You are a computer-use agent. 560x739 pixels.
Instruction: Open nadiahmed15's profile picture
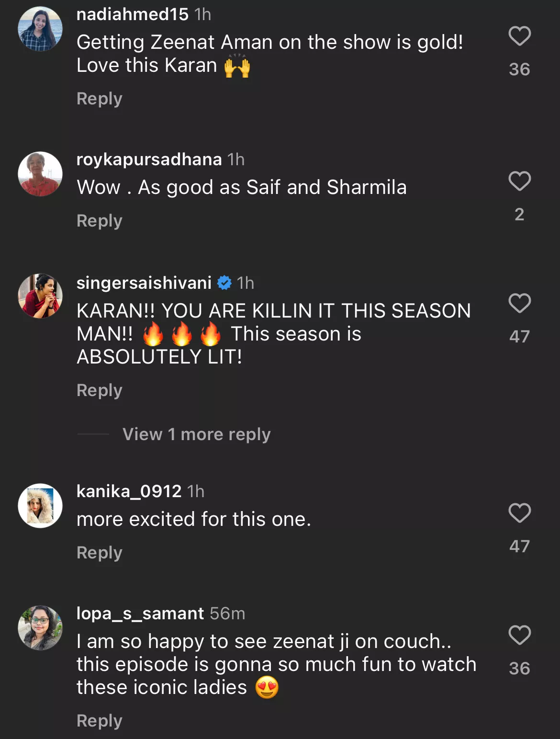point(40,29)
